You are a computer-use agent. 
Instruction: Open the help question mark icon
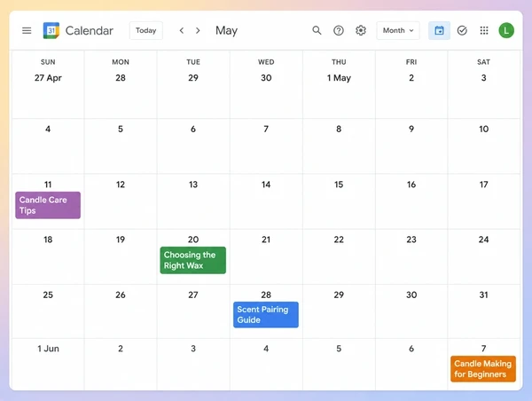(x=339, y=30)
